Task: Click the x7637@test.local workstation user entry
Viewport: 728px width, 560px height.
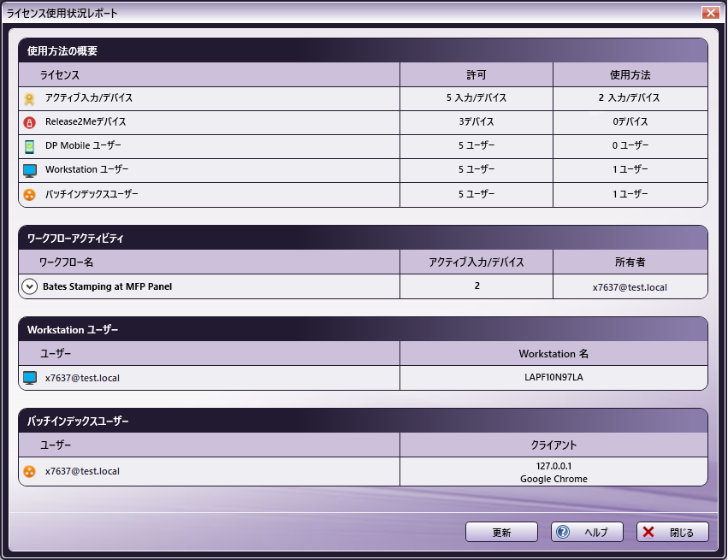Action: point(82,378)
